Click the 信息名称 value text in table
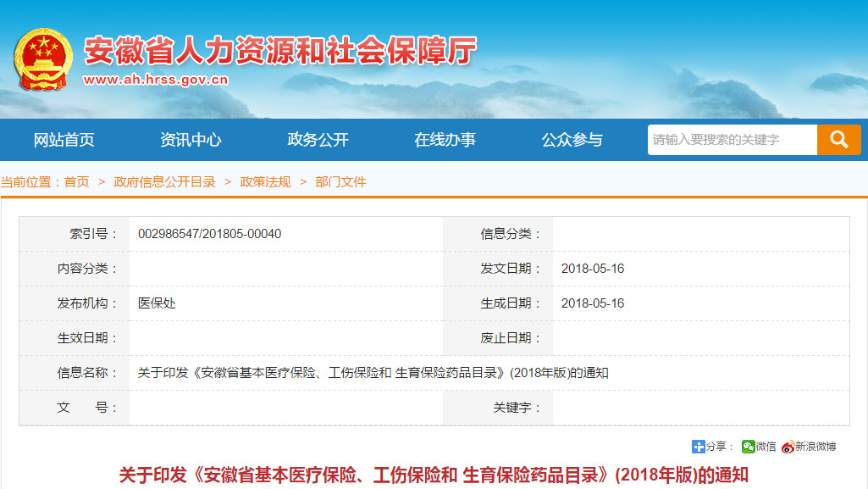 (x=373, y=373)
